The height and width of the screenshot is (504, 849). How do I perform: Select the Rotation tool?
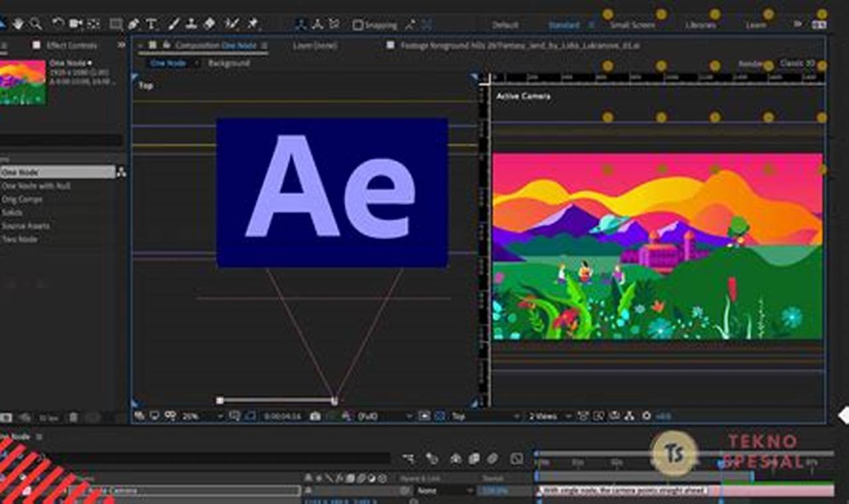click(58, 24)
